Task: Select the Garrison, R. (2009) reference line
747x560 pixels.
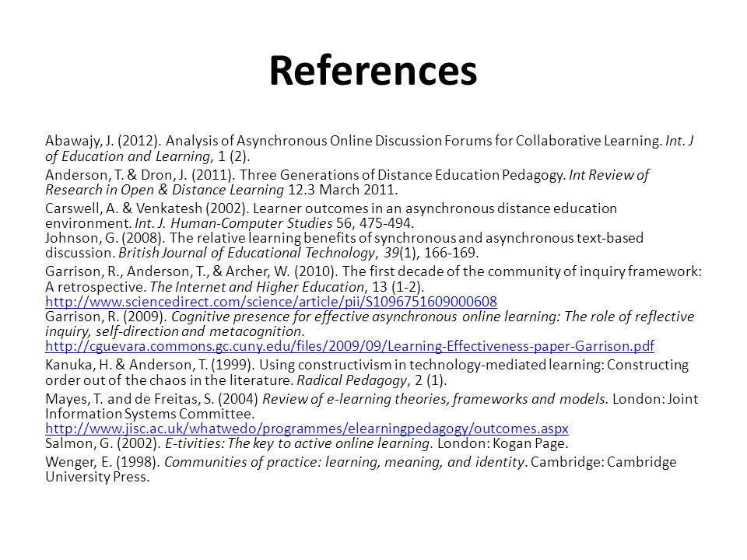Action: [x=370, y=317]
